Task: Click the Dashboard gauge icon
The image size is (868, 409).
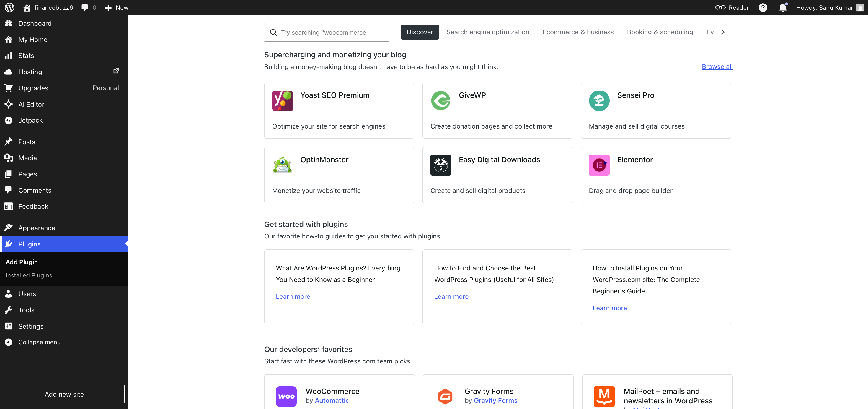Action: pos(9,23)
